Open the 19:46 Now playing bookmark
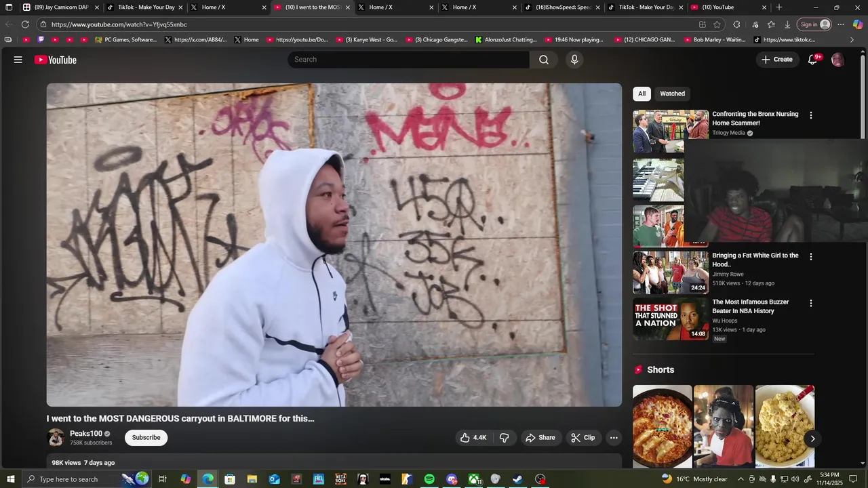Screen dimensions: 868x488 pos(573,40)
